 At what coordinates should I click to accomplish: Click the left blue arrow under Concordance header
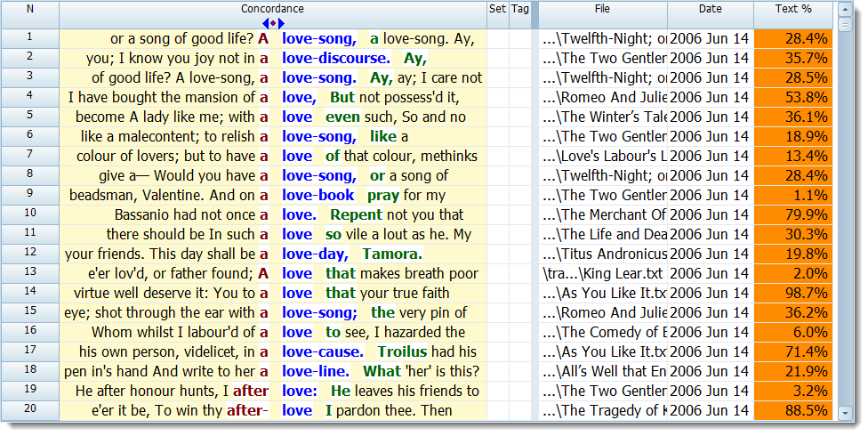(x=266, y=23)
